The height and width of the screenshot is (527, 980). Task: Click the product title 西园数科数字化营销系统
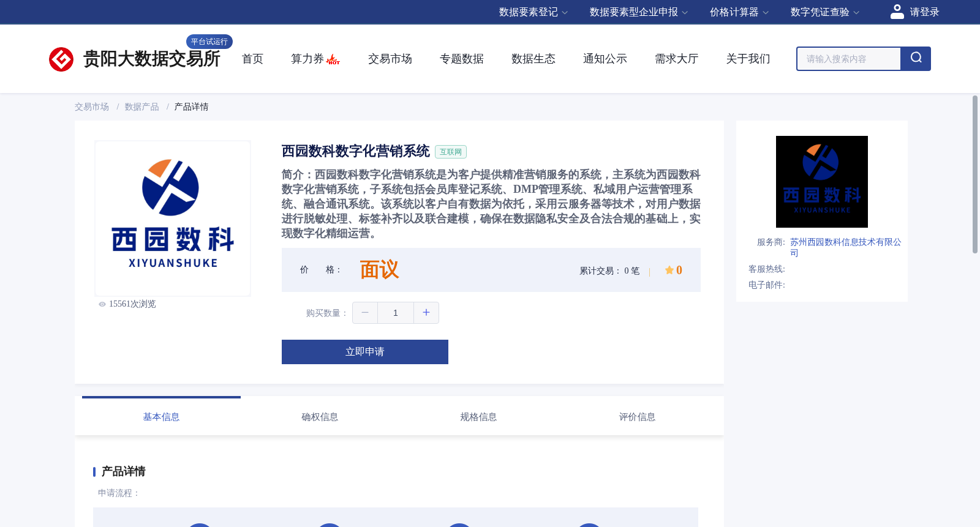[x=356, y=151]
